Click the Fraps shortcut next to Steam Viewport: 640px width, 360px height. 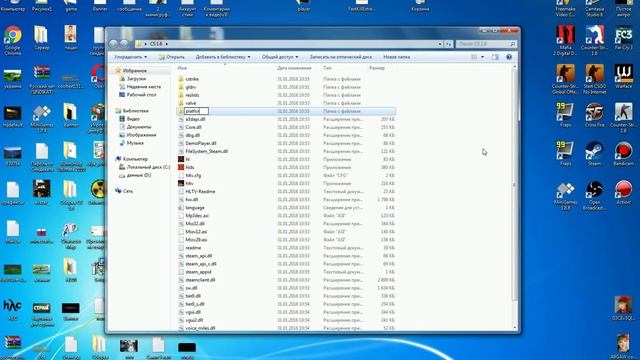(x=565, y=154)
